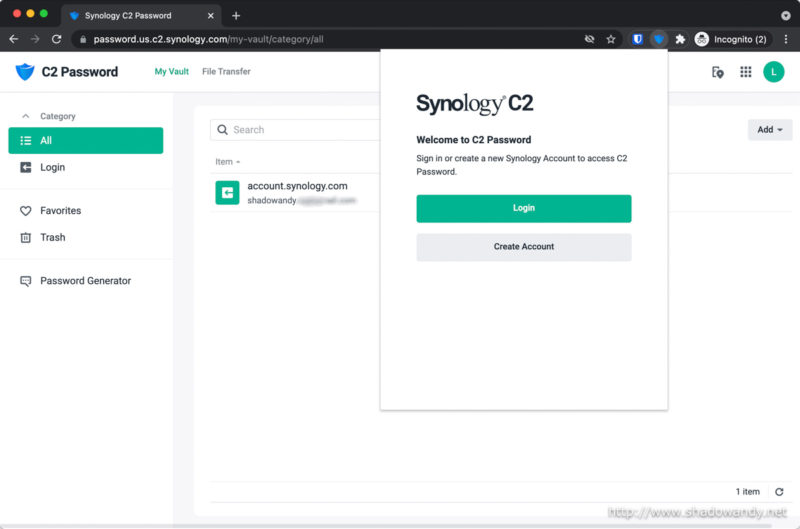The image size is (800, 529).
Task: Click the C2 Password shield logo
Action: pyautogui.click(x=24, y=72)
